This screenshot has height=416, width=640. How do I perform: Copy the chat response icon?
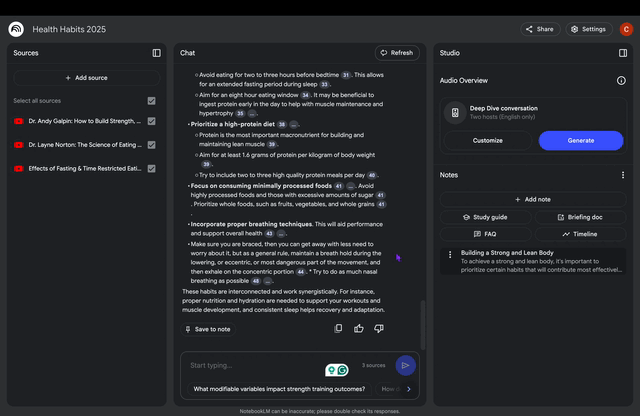[338, 329]
